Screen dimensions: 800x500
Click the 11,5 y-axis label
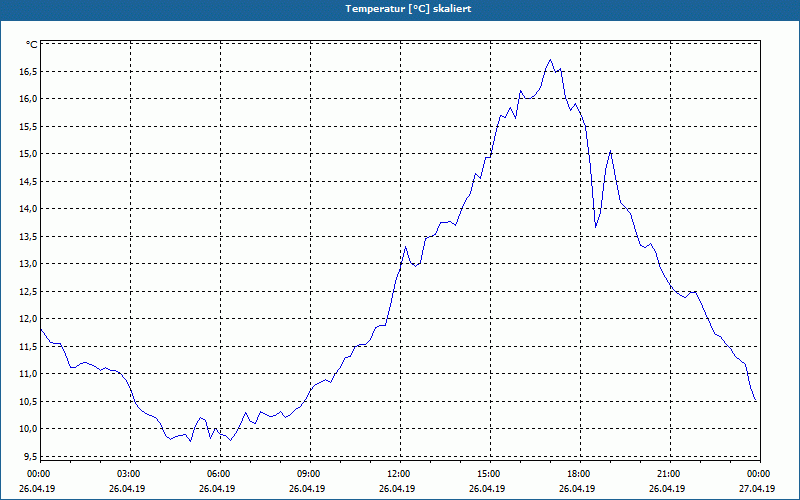29,347
